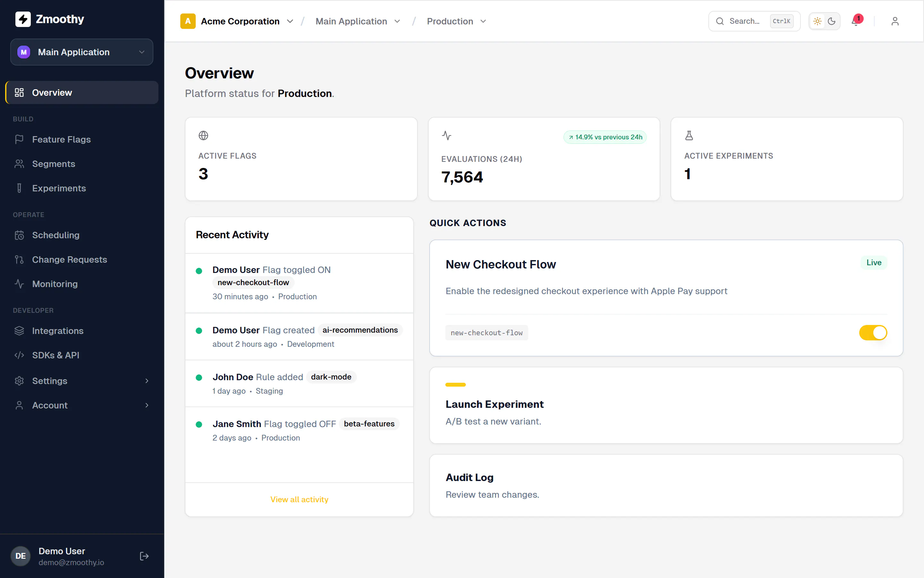924x578 pixels.
Task: Click the Zmoothy lightning bolt logo
Action: tap(22, 19)
